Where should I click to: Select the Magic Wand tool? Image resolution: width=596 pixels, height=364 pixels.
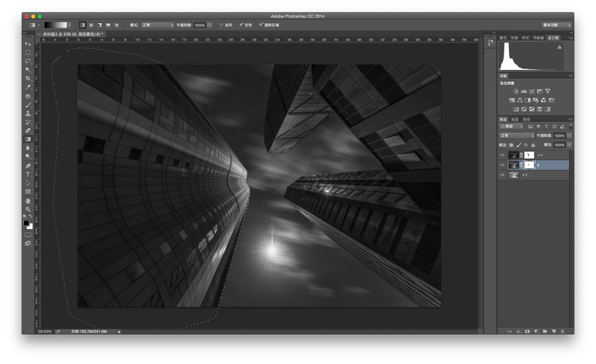(28, 69)
